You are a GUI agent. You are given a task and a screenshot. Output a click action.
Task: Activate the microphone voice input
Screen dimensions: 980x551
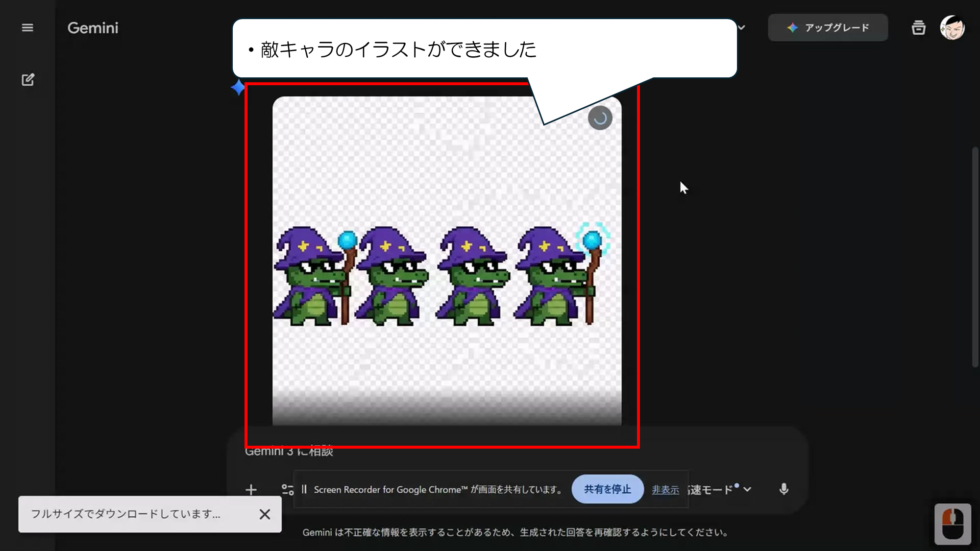(784, 489)
